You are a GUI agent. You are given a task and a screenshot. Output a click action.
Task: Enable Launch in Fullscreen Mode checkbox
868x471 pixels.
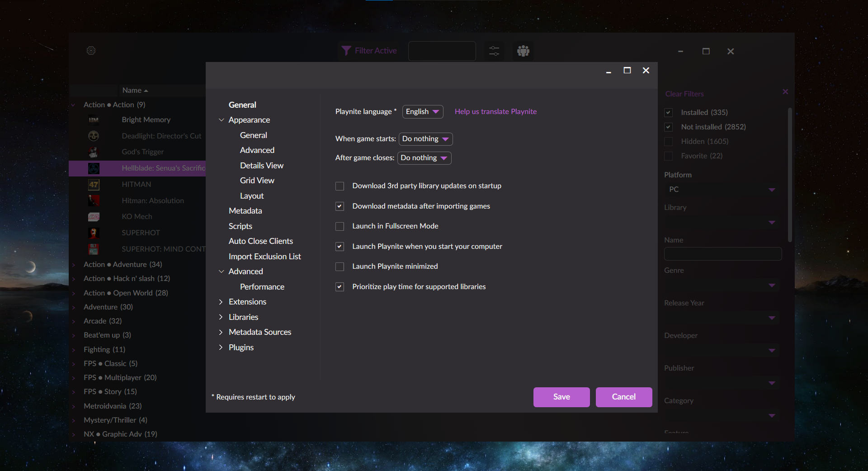coord(340,226)
